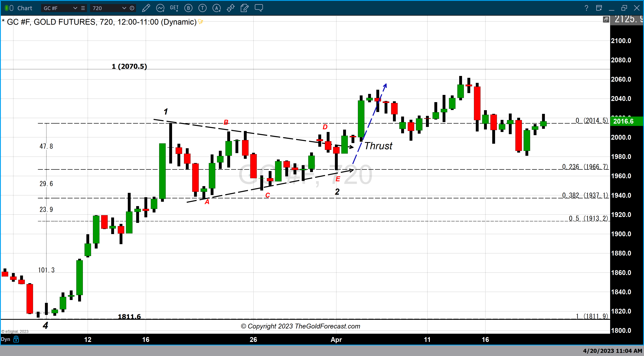Open the circled A dropdown icon

(217, 8)
